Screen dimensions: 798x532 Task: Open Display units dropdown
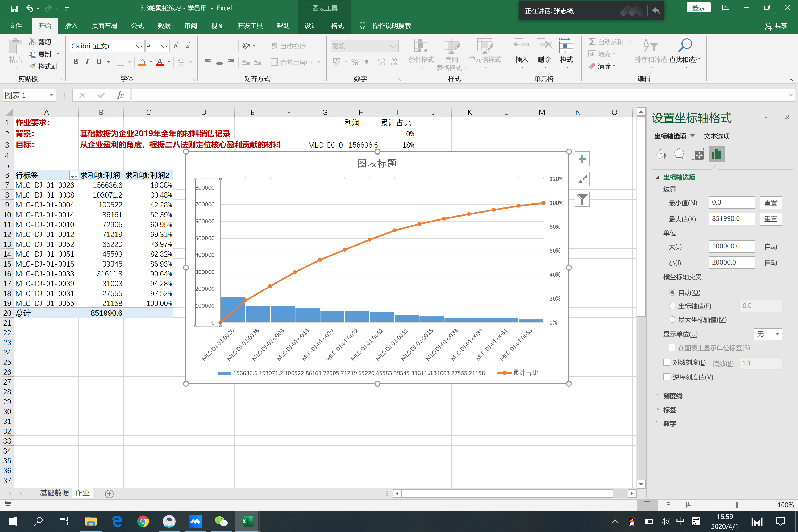coord(768,334)
